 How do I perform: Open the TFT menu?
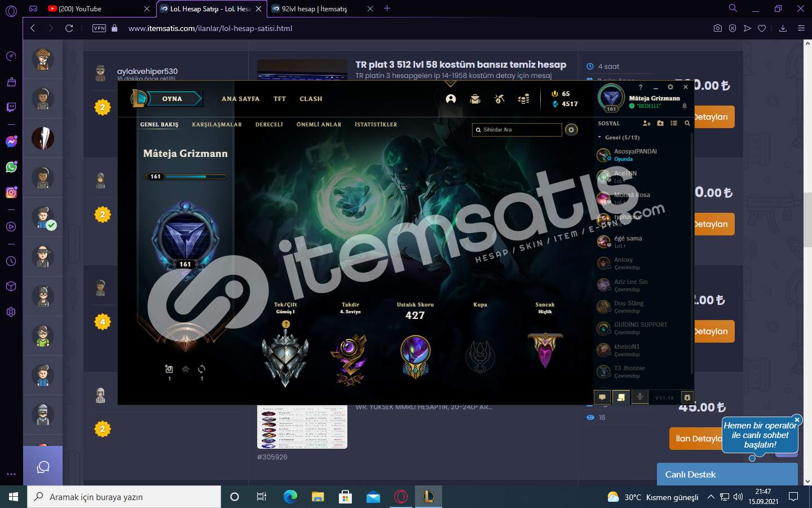click(280, 99)
